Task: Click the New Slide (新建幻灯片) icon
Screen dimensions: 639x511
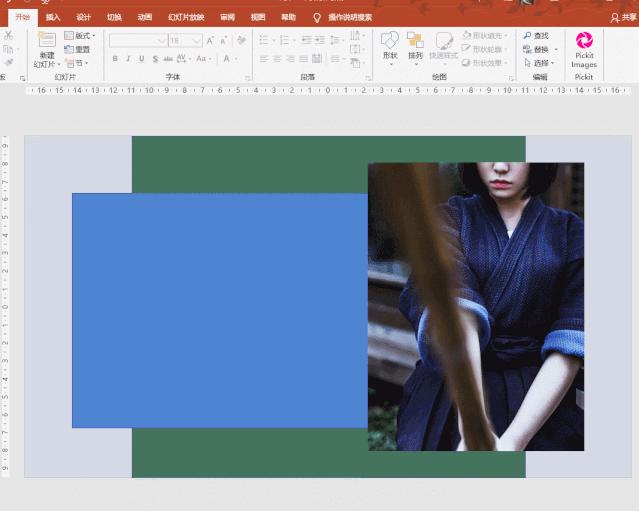Action: tap(47, 41)
